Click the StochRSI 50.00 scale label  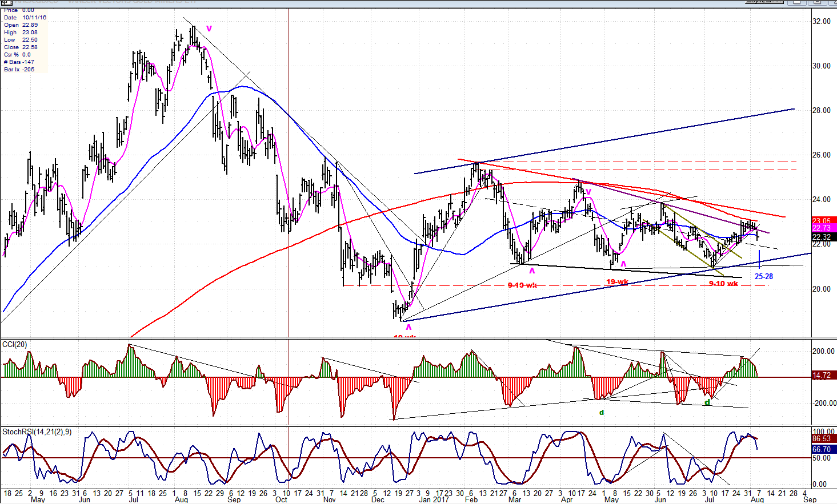[x=822, y=458]
